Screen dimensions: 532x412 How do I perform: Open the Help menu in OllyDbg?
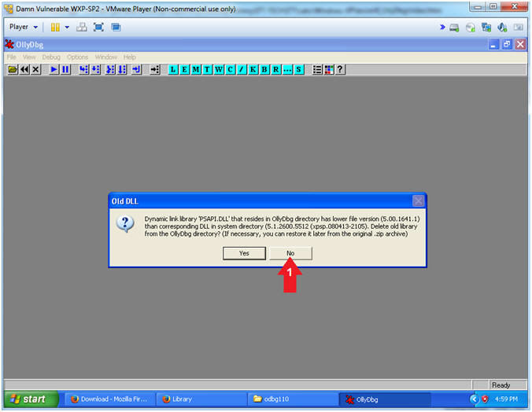pos(129,57)
